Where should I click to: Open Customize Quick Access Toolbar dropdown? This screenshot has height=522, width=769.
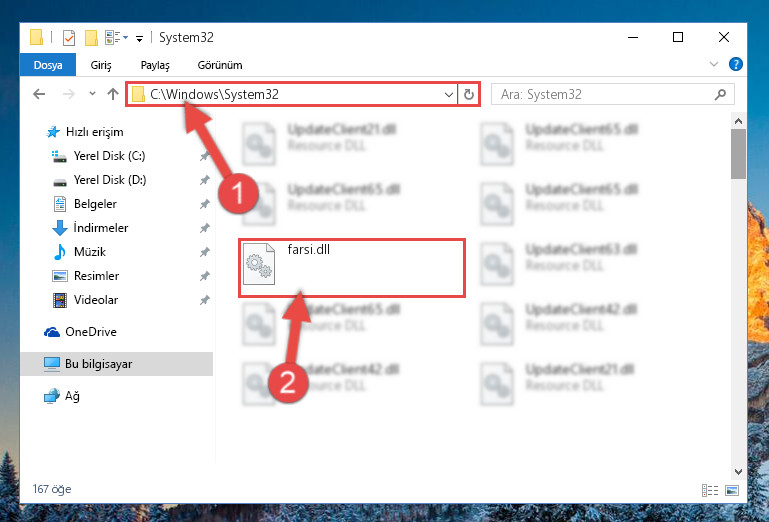pos(139,38)
